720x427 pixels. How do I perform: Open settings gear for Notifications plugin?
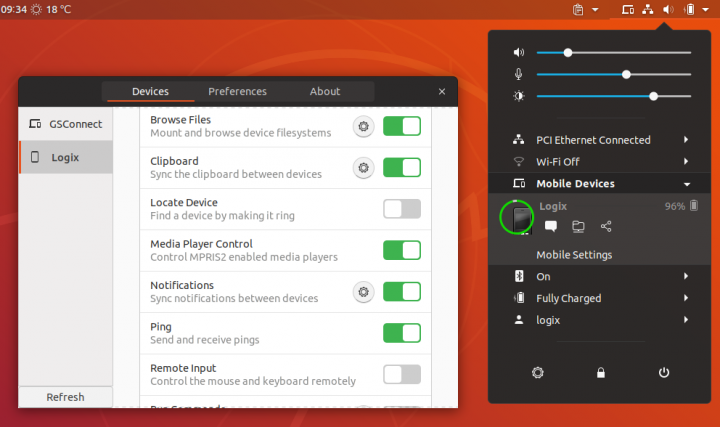363,292
